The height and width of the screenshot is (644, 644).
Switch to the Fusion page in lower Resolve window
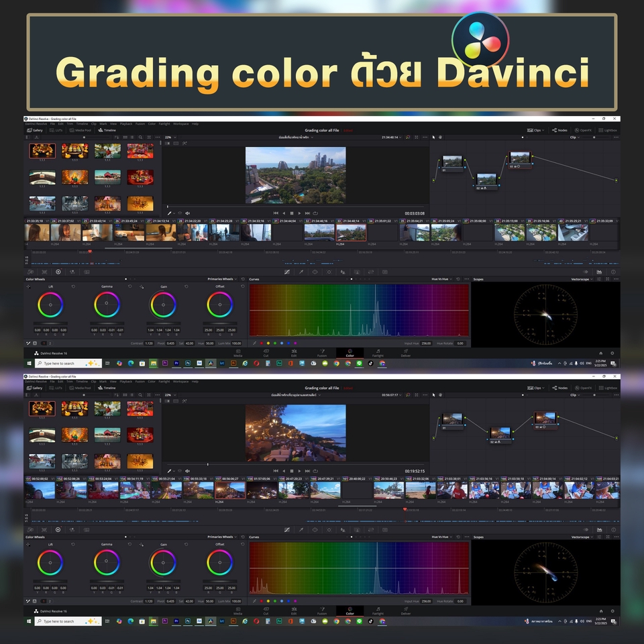click(322, 611)
